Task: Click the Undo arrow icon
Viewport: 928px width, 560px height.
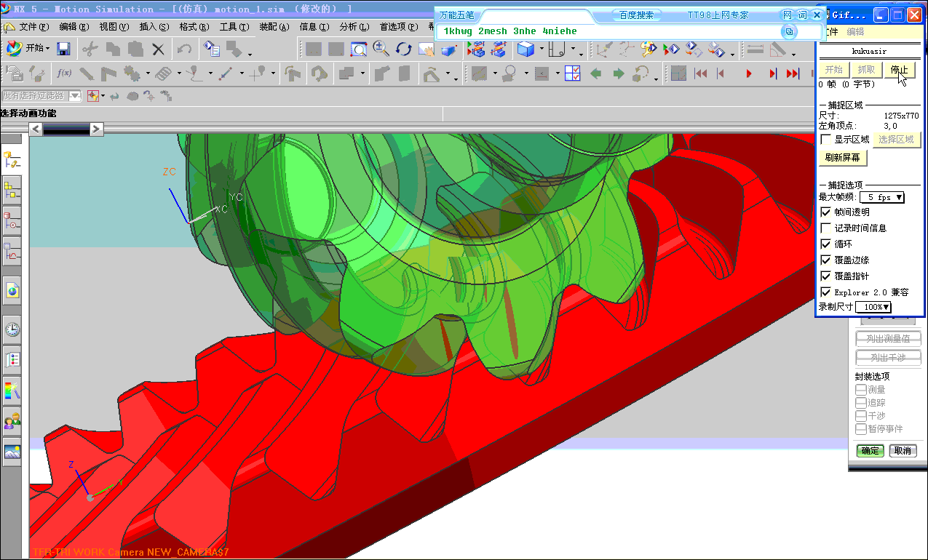Action: click(x=184, y=49)
